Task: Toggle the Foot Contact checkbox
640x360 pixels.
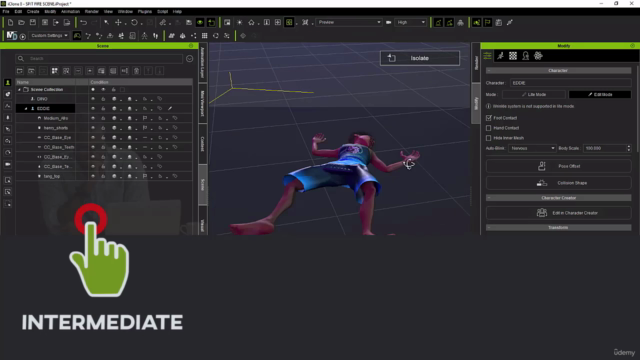Action: tap(489, 118)
